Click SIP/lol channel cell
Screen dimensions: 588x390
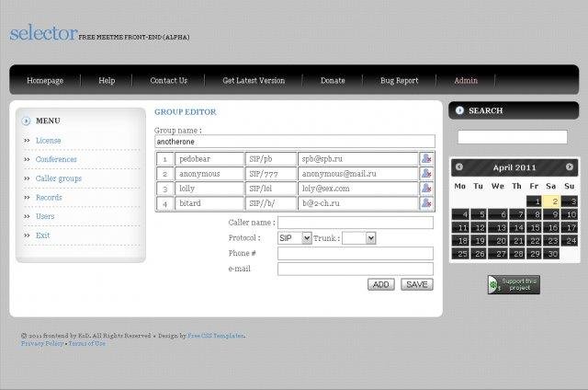(271, 188)
